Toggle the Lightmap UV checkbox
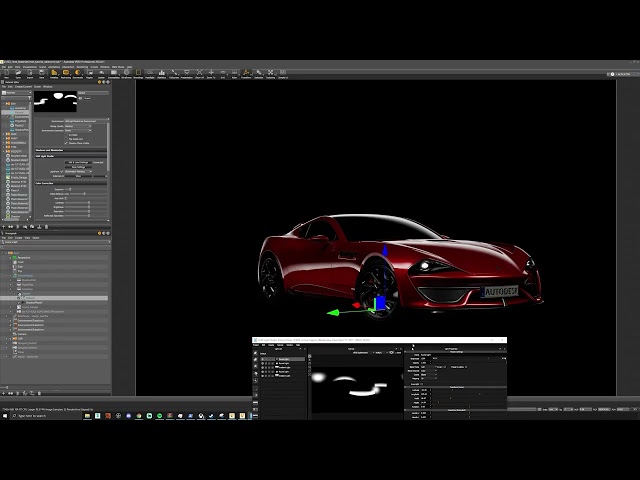This screenshot has width=640, height=480. pos(62,171)
